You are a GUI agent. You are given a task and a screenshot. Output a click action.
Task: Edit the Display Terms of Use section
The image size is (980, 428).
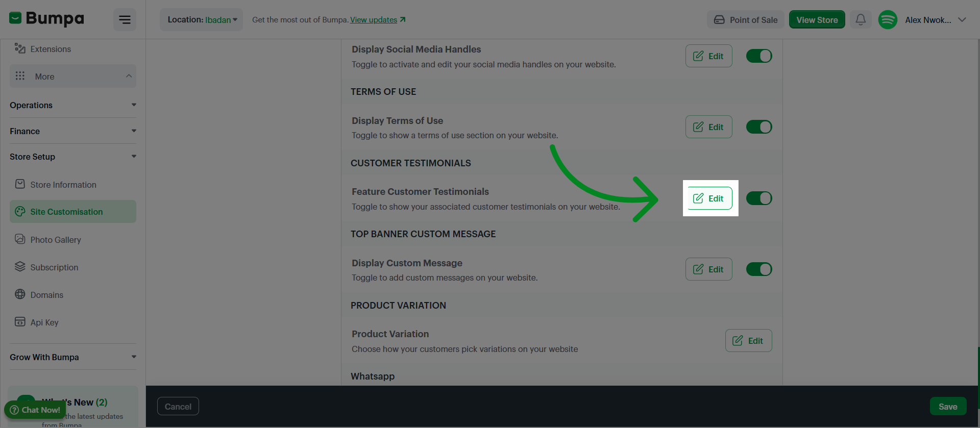click(709, 127)
